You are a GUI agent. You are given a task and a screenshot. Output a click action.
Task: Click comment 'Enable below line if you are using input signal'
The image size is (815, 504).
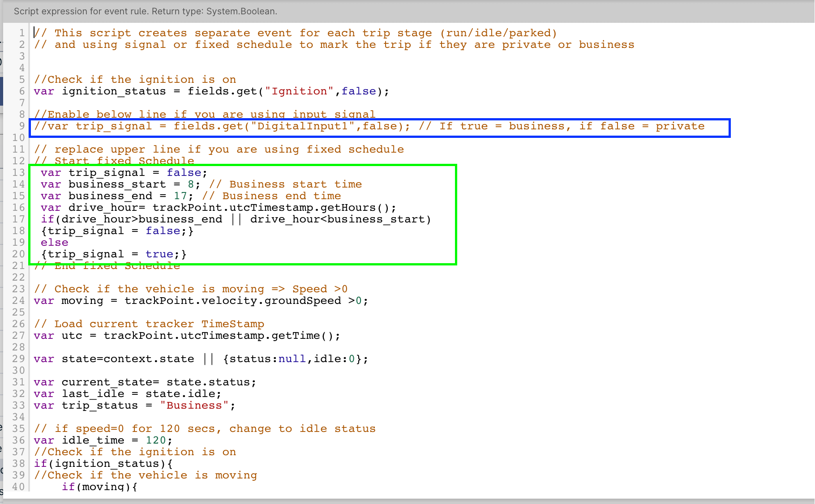point(205,115)
